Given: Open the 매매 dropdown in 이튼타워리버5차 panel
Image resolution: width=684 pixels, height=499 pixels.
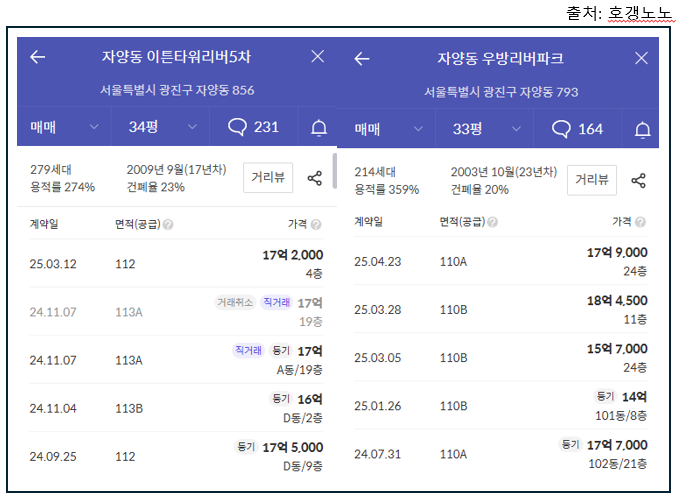Looking at the screenshot, I should (x=64, y=127).
